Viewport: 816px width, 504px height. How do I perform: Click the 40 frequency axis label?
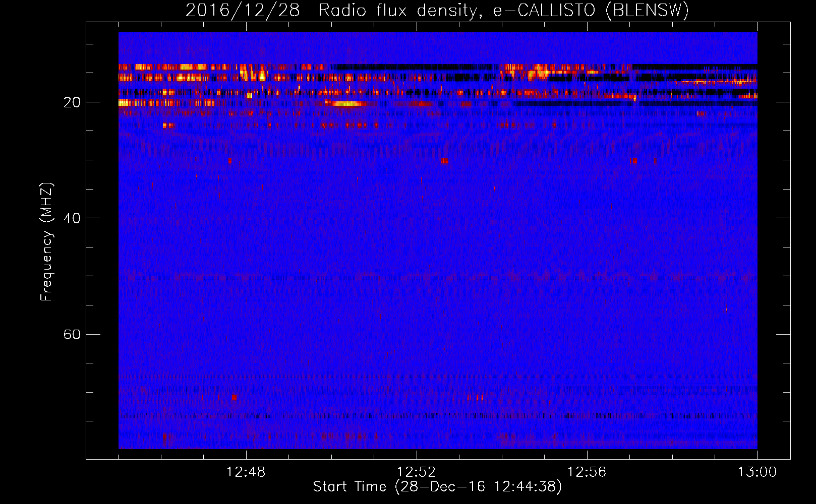click(x=72, y=218)
